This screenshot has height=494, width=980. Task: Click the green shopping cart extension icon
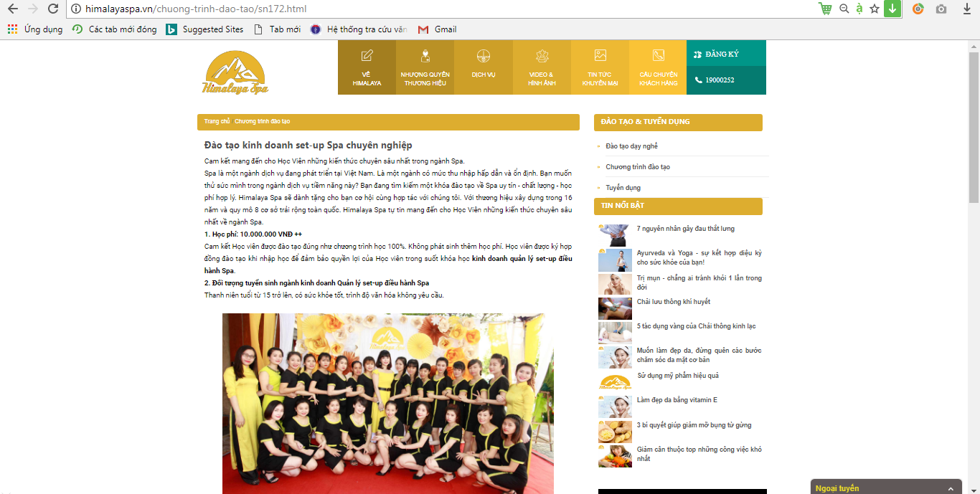pos(825,9)
